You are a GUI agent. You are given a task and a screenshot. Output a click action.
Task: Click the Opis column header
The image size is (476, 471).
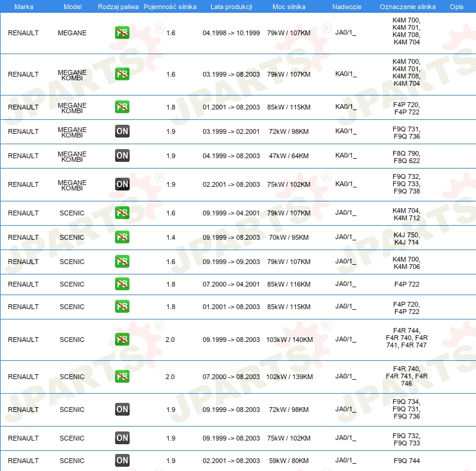coord(457,6)
